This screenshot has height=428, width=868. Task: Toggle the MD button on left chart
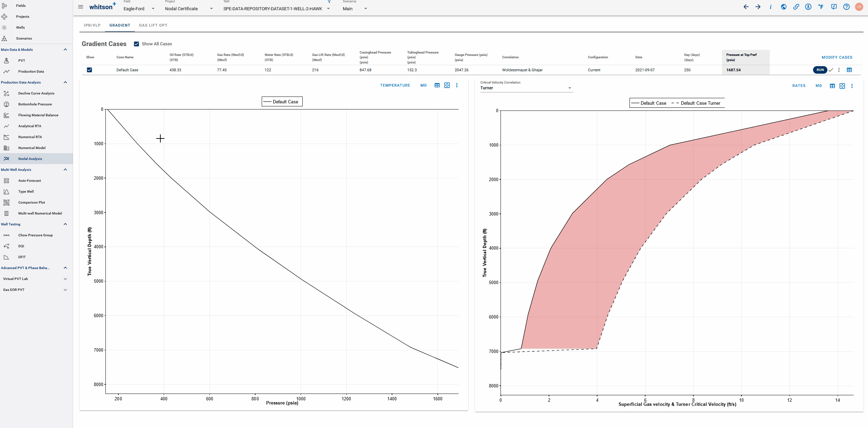click(x=422, y=85)
